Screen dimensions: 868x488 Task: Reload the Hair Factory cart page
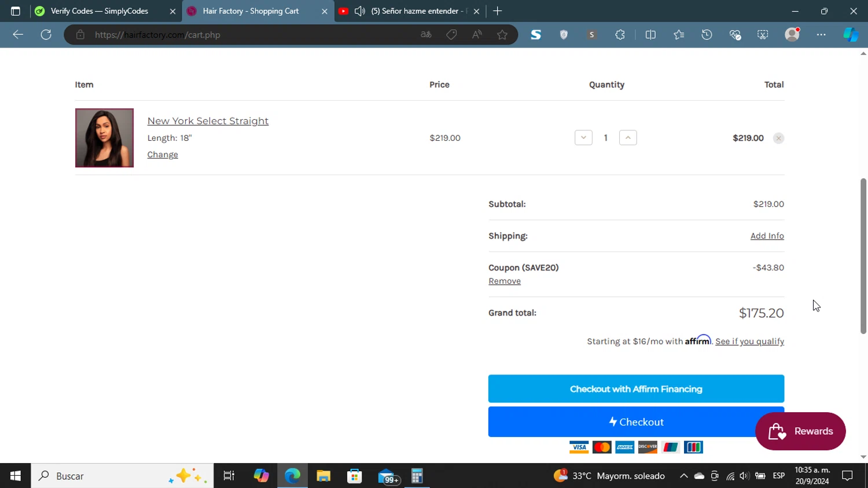(46, 35)
